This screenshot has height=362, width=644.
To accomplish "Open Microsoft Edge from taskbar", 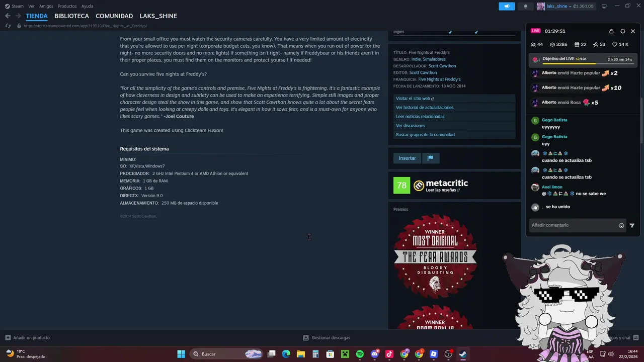I will (x=286, y=354).
